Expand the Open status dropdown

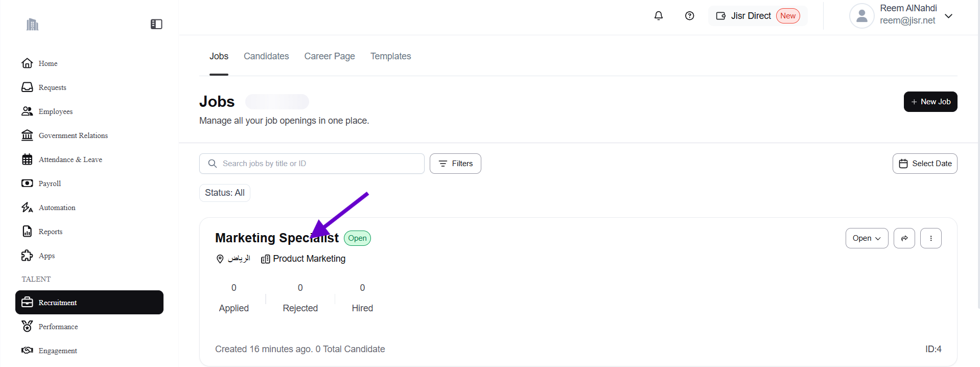tap(867, 238)
